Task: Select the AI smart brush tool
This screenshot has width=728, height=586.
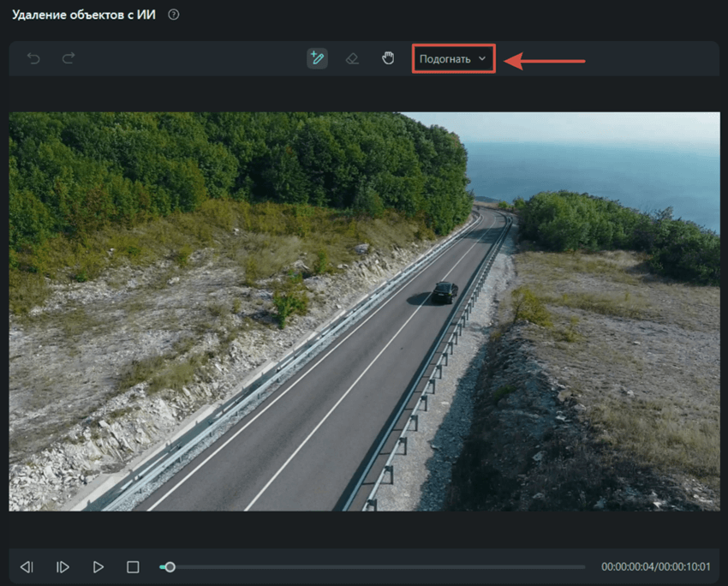Action: [317, 58]
